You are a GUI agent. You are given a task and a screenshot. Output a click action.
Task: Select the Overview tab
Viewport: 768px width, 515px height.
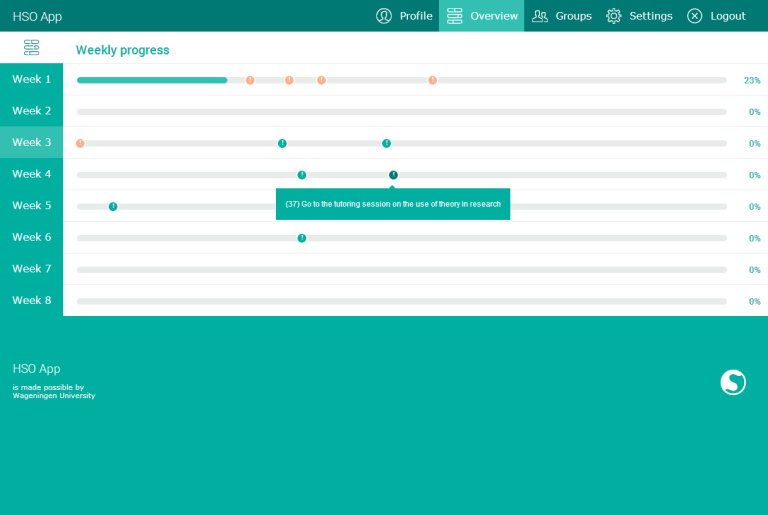(481, 16)
